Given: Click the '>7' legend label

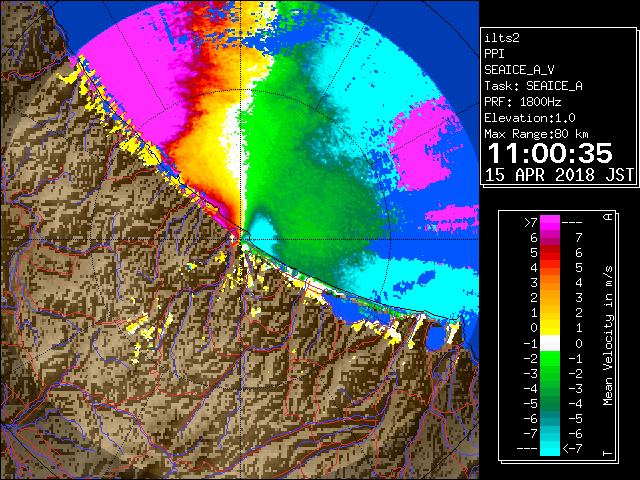Looking at the screenshot, I should [x=531, y=222].
